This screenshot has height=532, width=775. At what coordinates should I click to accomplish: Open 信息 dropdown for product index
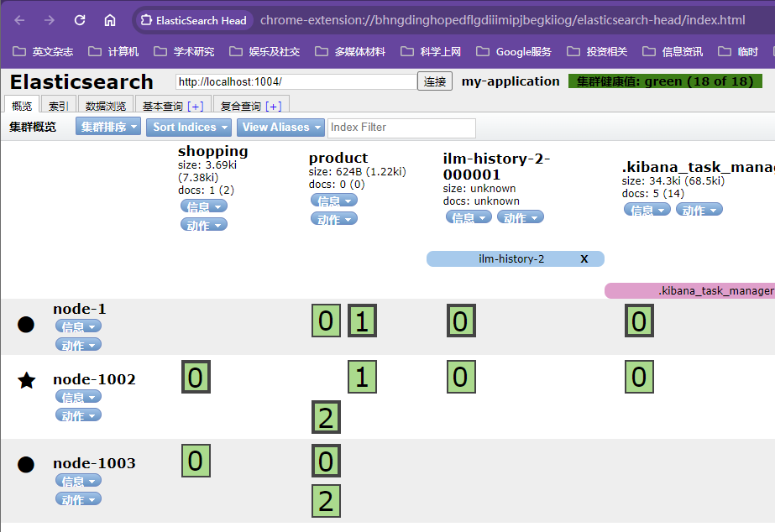point(334,200)
